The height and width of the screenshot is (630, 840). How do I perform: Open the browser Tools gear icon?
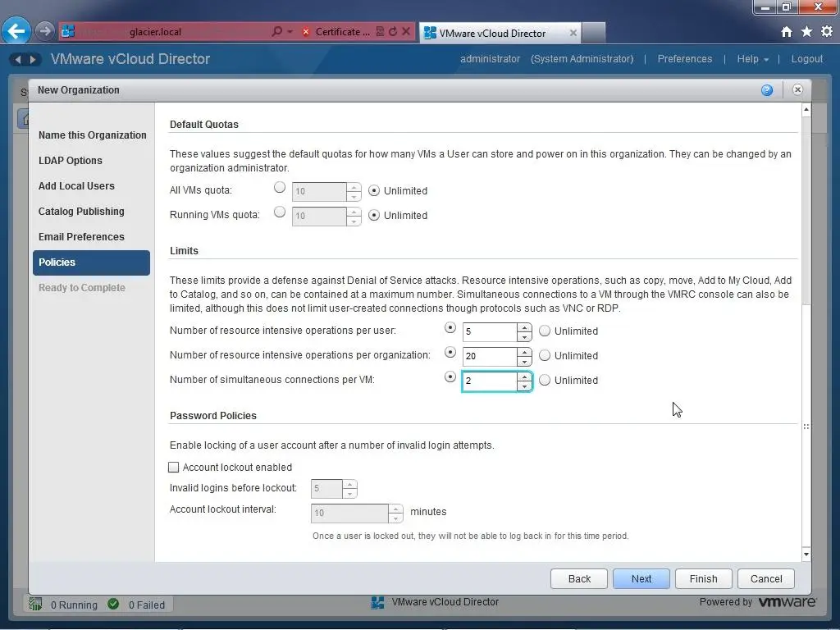(827, 32)
